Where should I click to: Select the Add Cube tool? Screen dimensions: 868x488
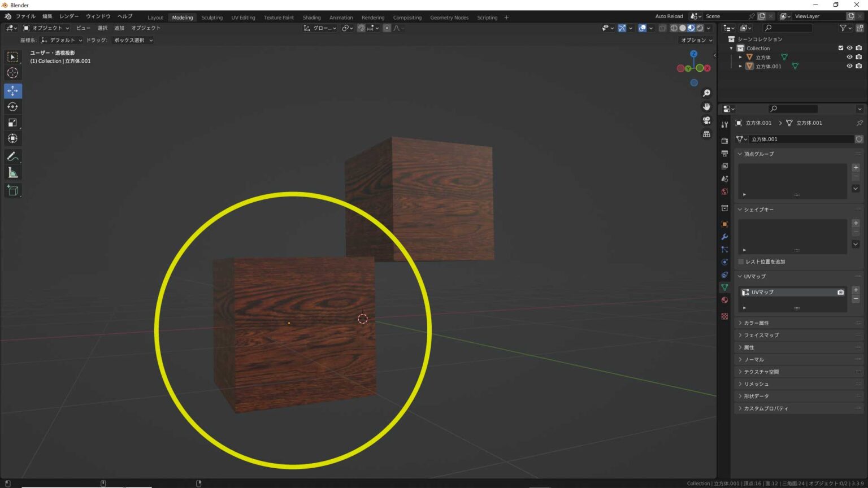12,190
